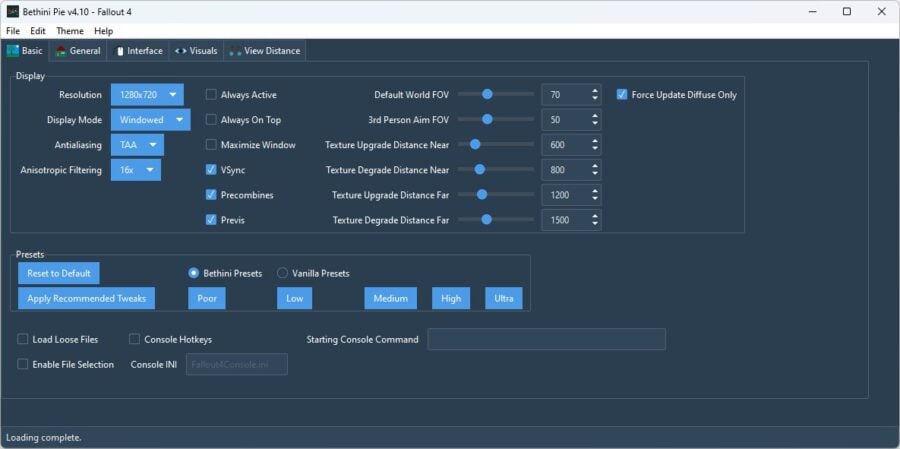Apply the High preset
Screen dimensions: 900x449
tap(451, 299)
